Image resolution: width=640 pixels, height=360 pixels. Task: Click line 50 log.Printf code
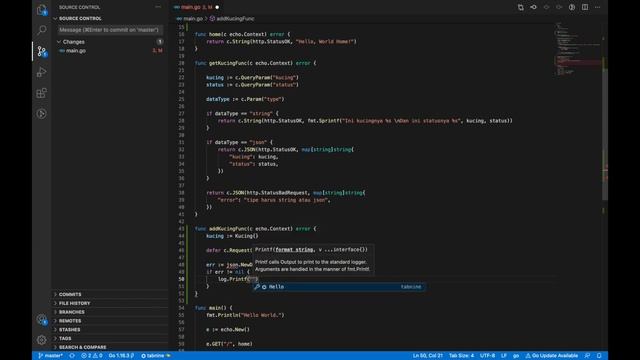click(238, 279)
